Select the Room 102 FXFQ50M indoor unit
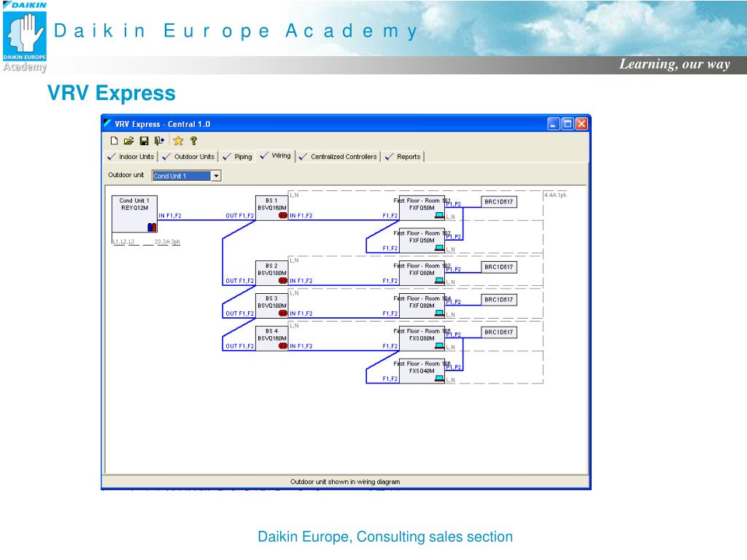This screenshot has height=560, width=747. click(422, 240)
